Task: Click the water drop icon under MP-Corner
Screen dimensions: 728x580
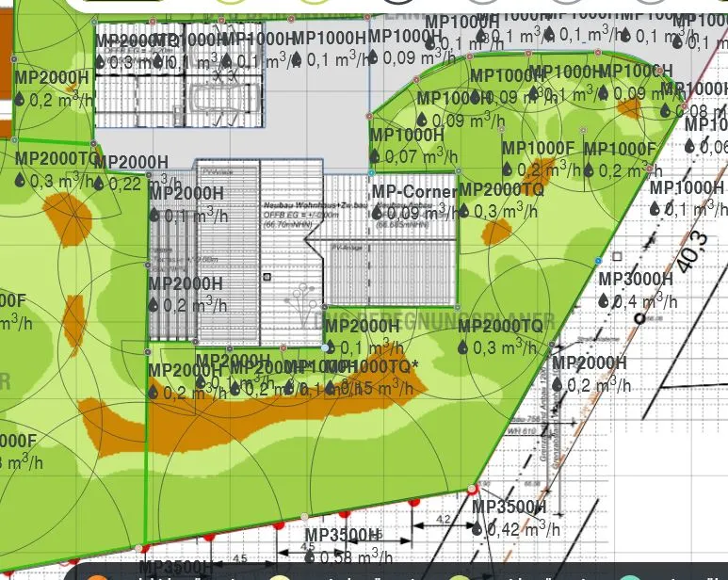Action: pyautogui.click(x=377, y=213)
